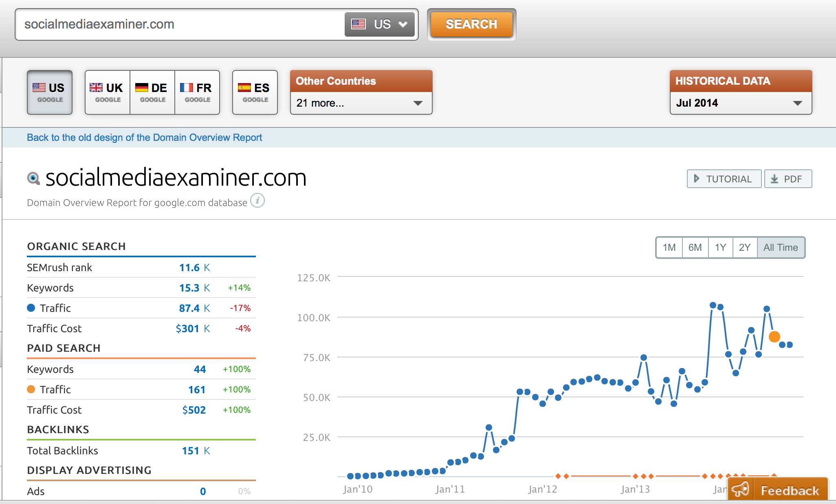The image size is (836, 504).
Task: Select the FR Google database
Action: click(x=197, y=92)
